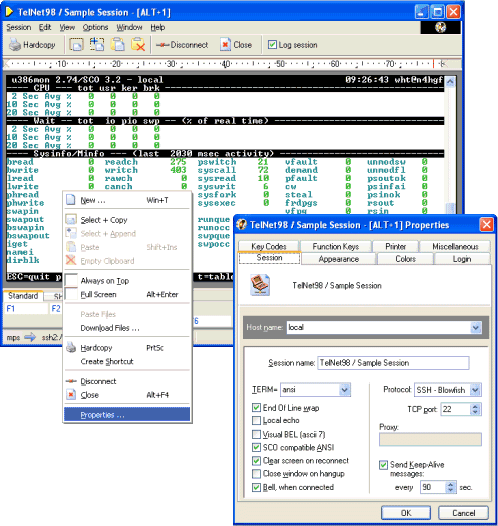Toggle SCO compatible ANSI checkbox
The height and width of the screenshot is (526, 498).
coord(256,447)
